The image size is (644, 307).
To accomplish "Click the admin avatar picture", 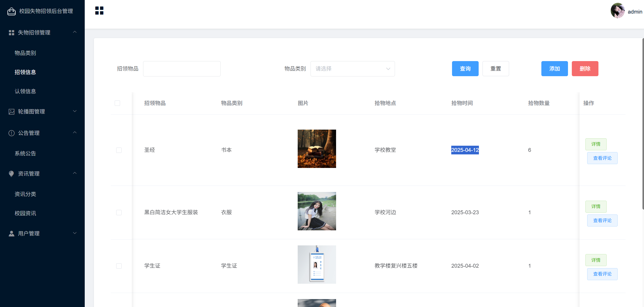I will click(618, 11).
